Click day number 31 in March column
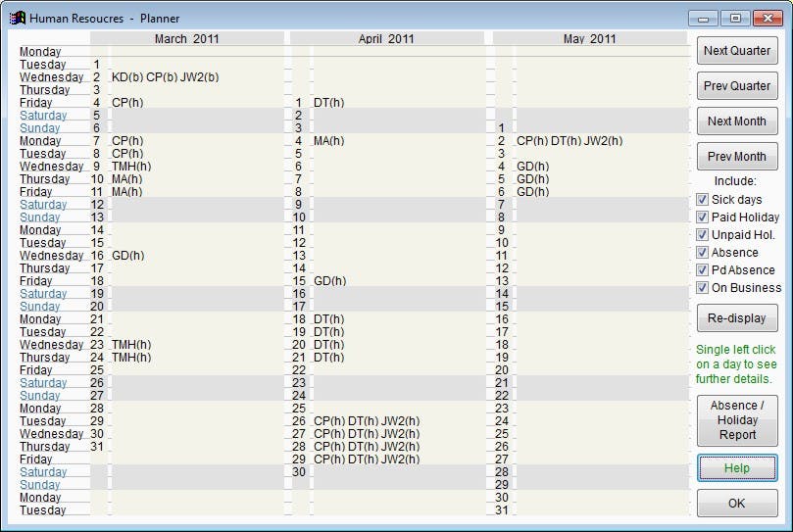Viewport: 793px width, 532px height. (x=97, y=447)
